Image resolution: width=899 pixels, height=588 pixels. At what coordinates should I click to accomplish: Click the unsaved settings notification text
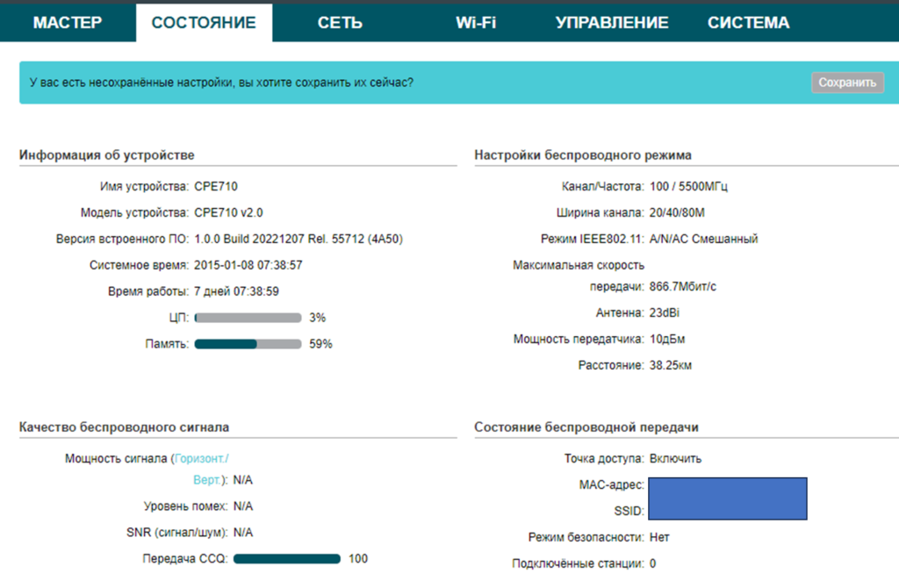click(221, 82)
